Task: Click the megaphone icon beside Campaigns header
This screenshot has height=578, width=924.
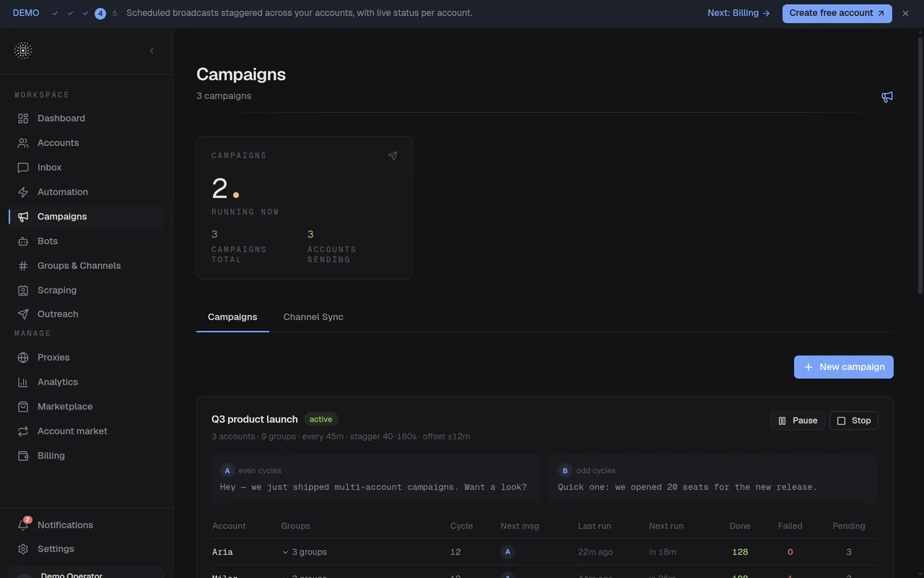Action: 887,97
